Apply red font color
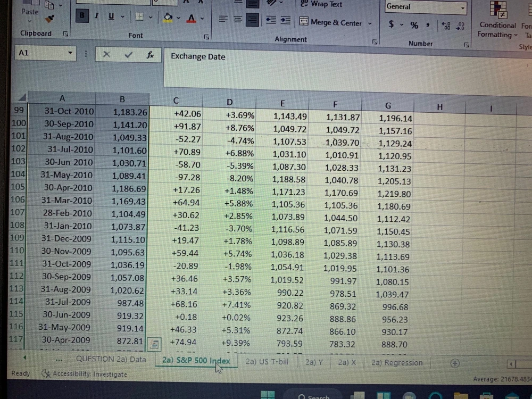This screenshot has height=399, width=532. coord(192,18)
